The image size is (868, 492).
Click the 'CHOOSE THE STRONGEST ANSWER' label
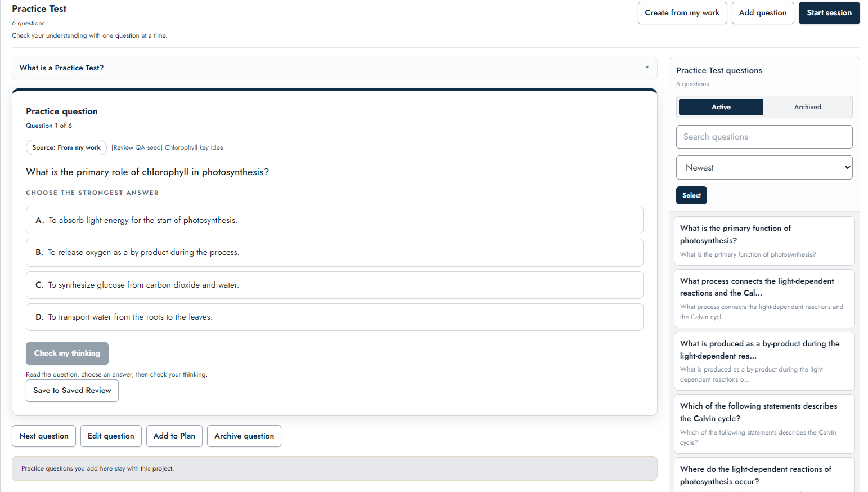(92, 193)
